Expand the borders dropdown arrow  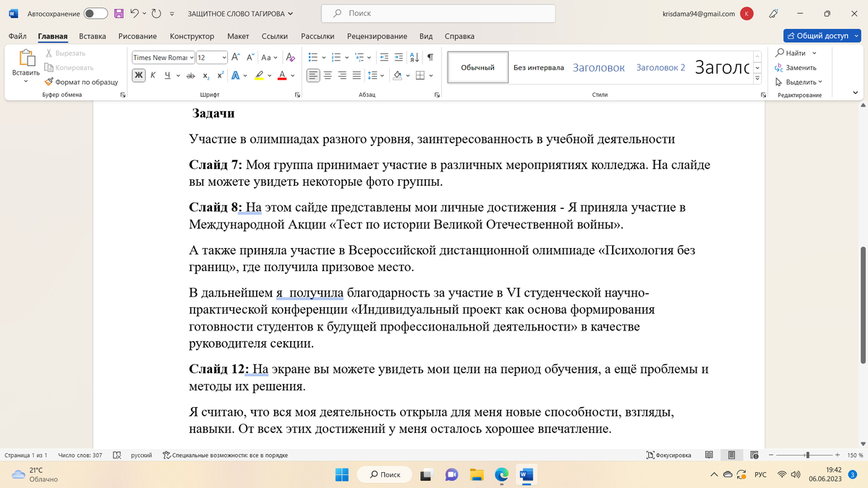point(431,75)
